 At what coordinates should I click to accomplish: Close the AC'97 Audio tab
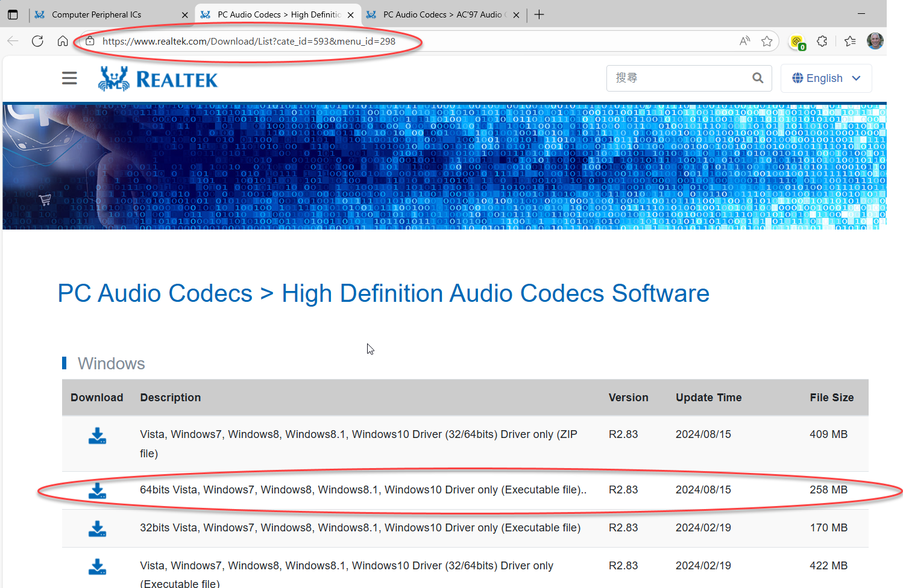(516, 15)
